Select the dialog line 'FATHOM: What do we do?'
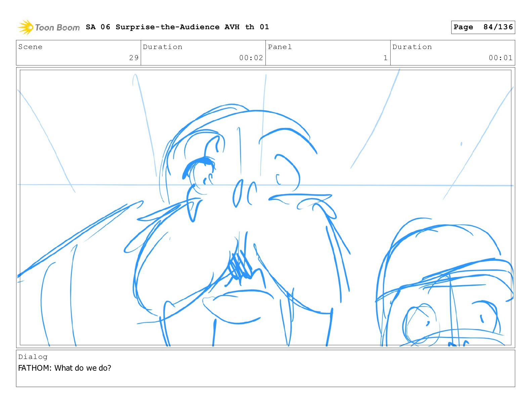Screen dimensions: 532x411 point(64,368)
